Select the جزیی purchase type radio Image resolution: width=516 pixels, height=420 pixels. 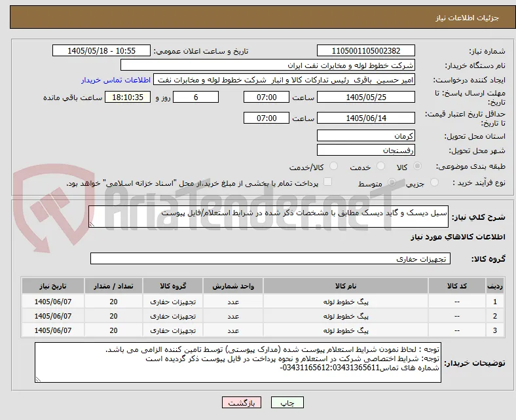click(x=434, y=183)
